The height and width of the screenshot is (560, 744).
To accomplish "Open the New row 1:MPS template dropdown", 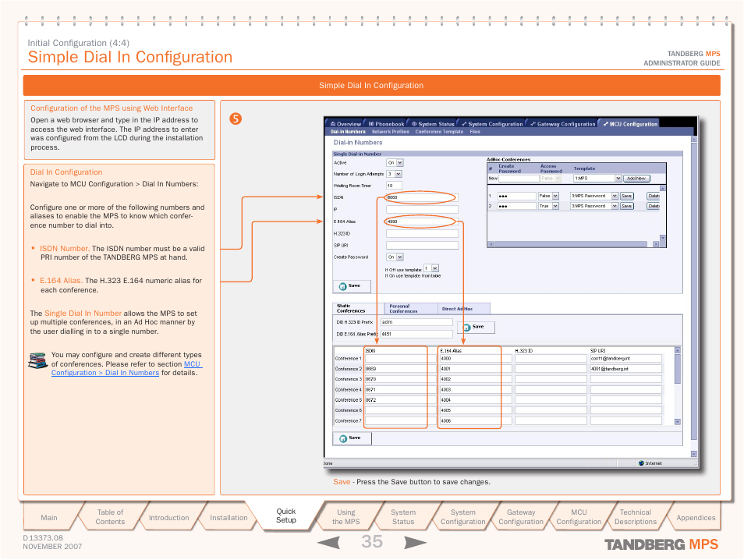I will (x=618, y=179).
